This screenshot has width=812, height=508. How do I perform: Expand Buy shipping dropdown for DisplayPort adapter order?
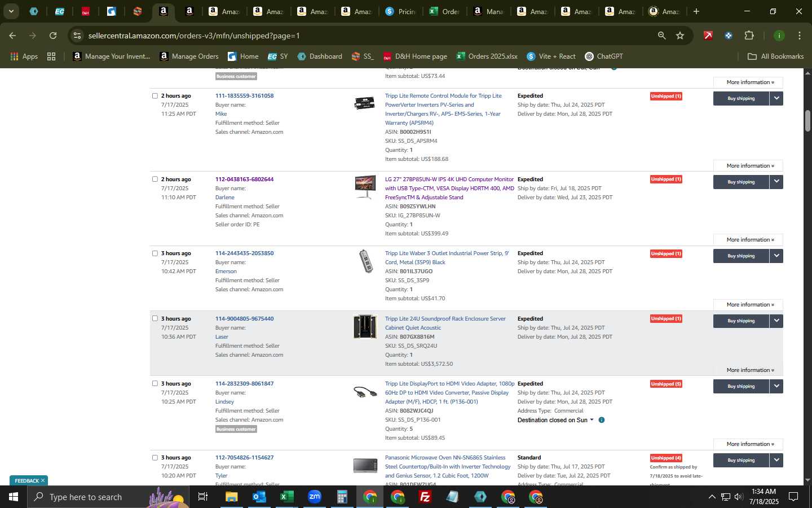pyautogui.click(x=776, y=386)
